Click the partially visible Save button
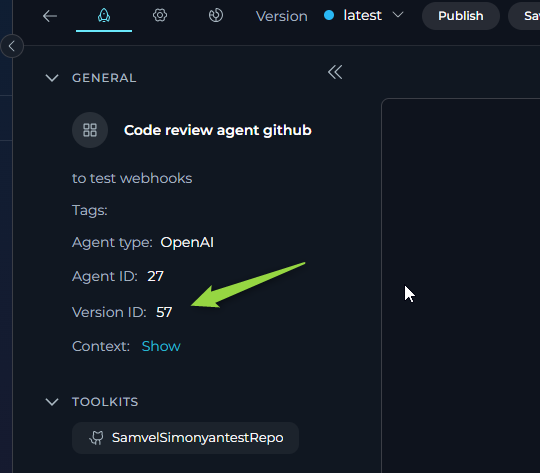This screenshot has height=473, width=540. click(525, 16)
